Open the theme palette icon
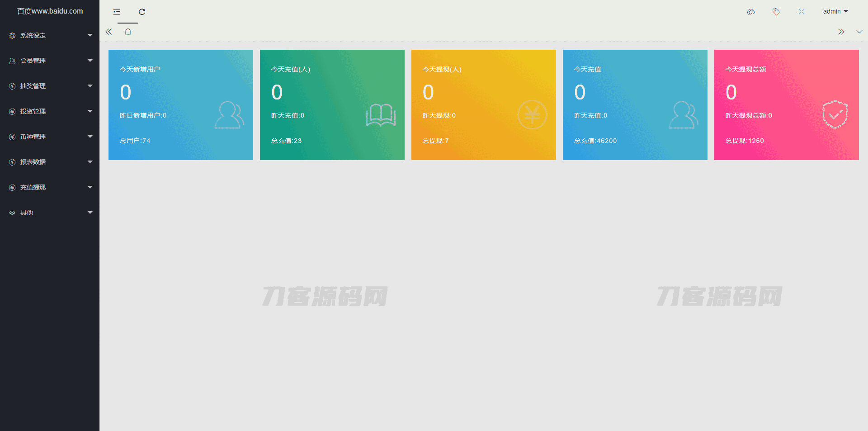 click(x=751, y=11)
